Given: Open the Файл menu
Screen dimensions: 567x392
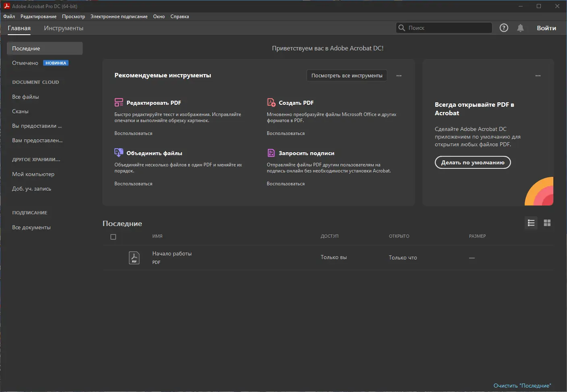Looking at the screenshot, I should 9,17.
